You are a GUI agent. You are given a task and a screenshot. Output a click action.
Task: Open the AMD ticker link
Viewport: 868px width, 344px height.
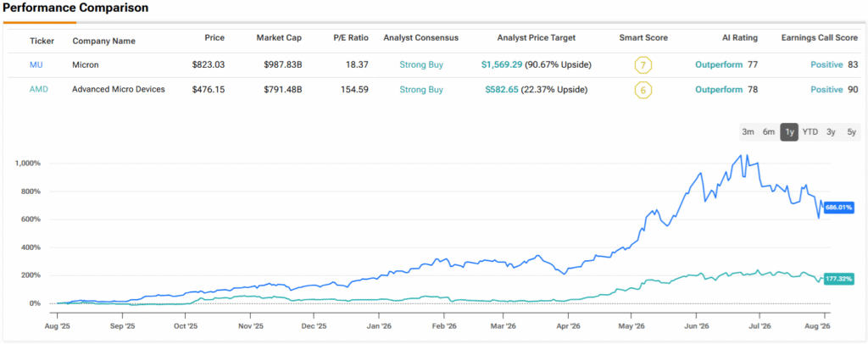click(x=38, y=89)
